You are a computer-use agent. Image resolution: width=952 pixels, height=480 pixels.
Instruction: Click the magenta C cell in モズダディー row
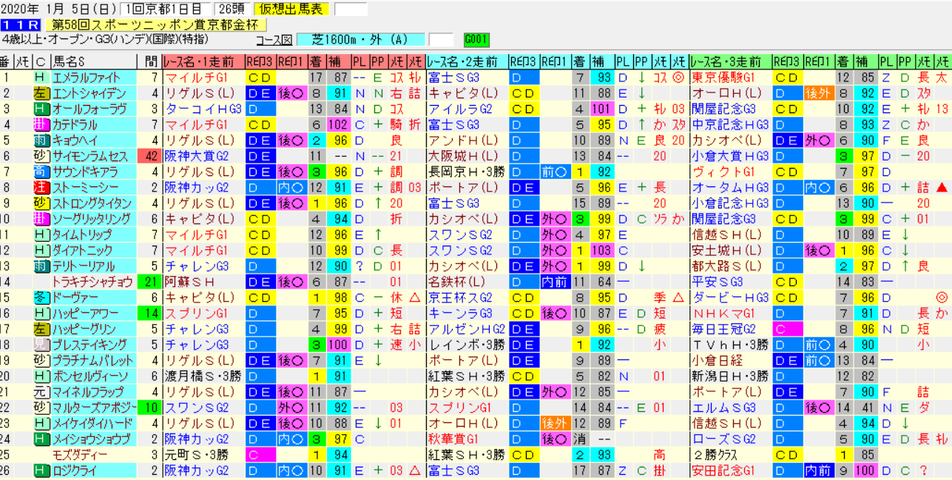click(x=260, y=455)
